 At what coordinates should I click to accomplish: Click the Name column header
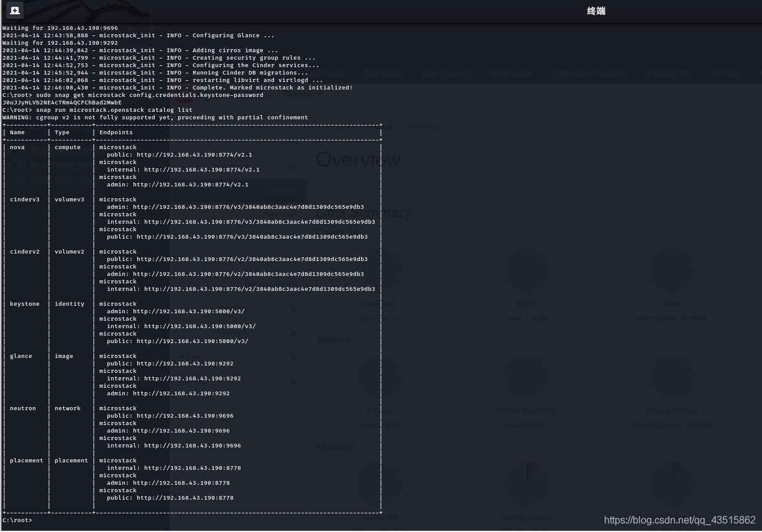(x=17, y=132)
